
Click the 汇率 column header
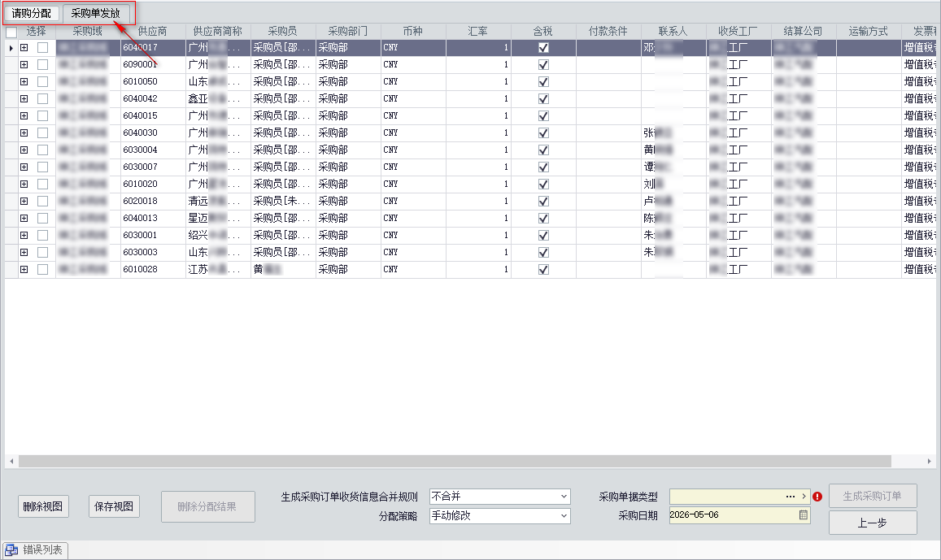[x=477, y=31]
